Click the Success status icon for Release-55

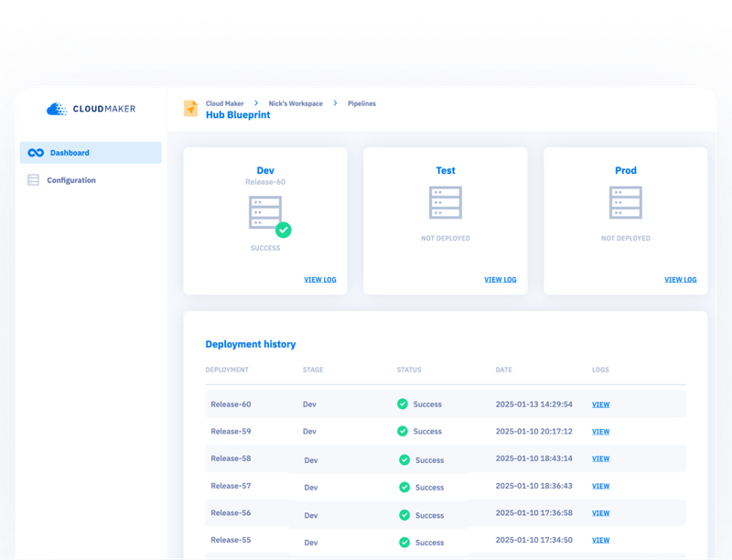pos(403,540)
